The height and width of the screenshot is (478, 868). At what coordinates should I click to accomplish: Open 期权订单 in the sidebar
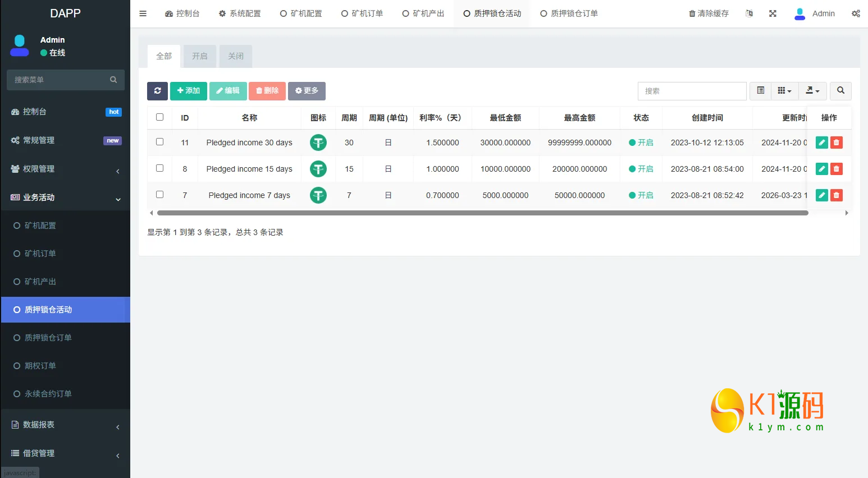tap(66, 366)
